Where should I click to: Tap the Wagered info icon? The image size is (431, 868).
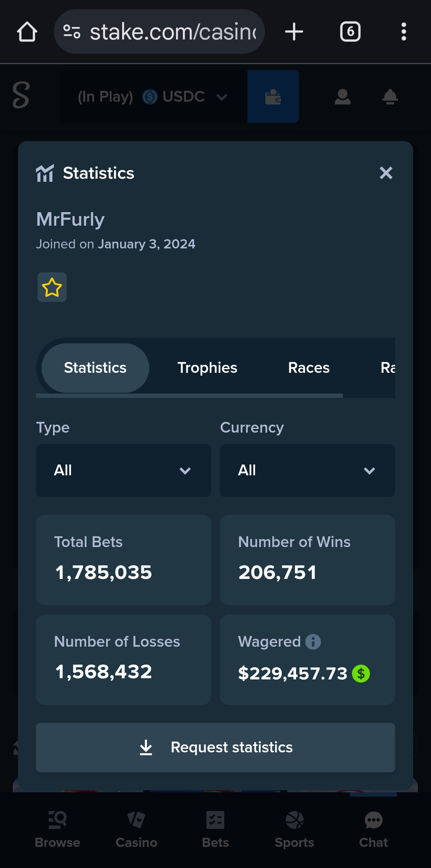[313, 642]
